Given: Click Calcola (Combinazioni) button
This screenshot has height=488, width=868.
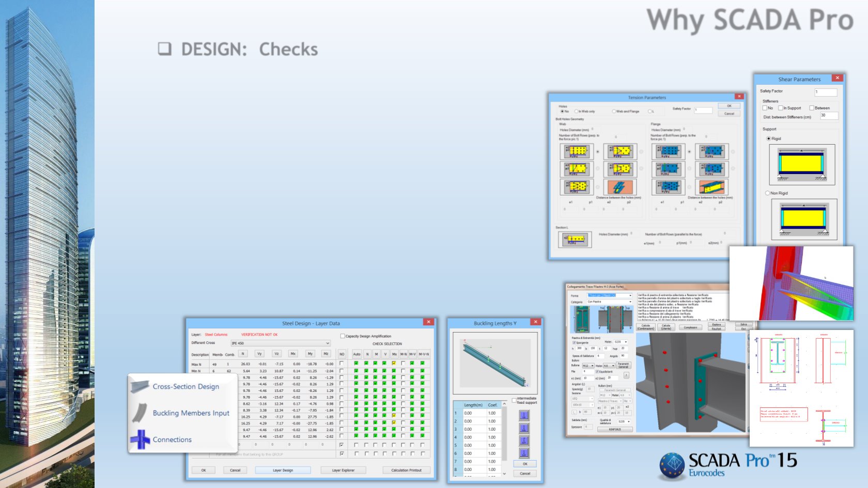Looking at the screenshot, I should click(x=646, y=327).
